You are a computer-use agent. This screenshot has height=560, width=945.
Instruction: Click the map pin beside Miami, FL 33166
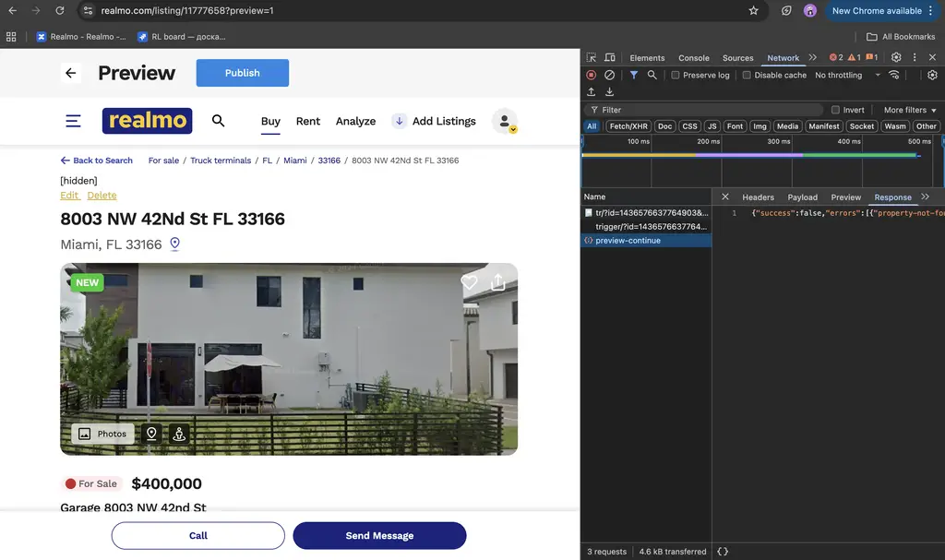pos(174,244)
